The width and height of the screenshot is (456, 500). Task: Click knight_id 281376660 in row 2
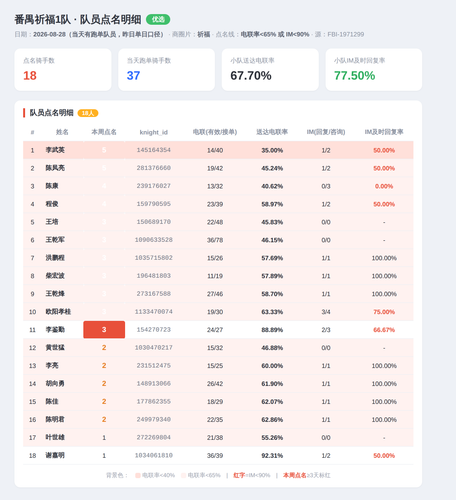click(154, 168)
